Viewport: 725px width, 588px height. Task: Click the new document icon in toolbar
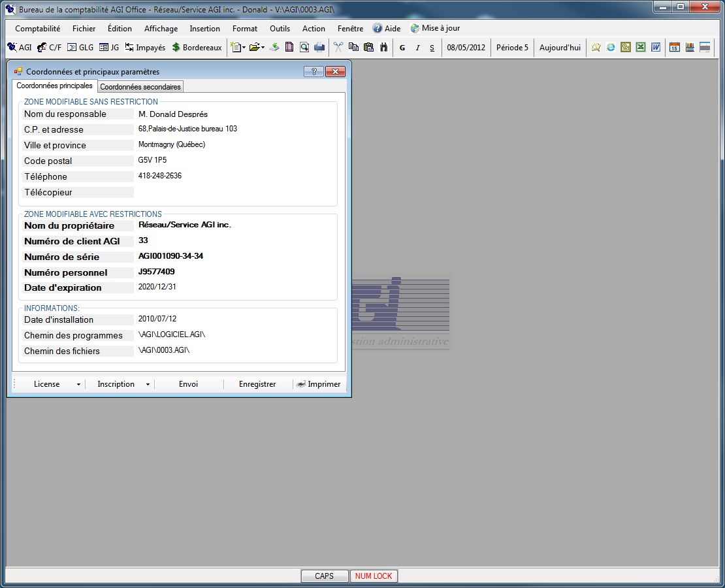pos(236,47)
